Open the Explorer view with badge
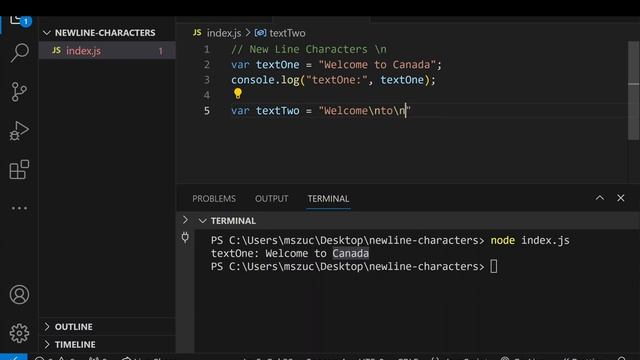The width and height of the screenshot is (640, 360). 20,20
